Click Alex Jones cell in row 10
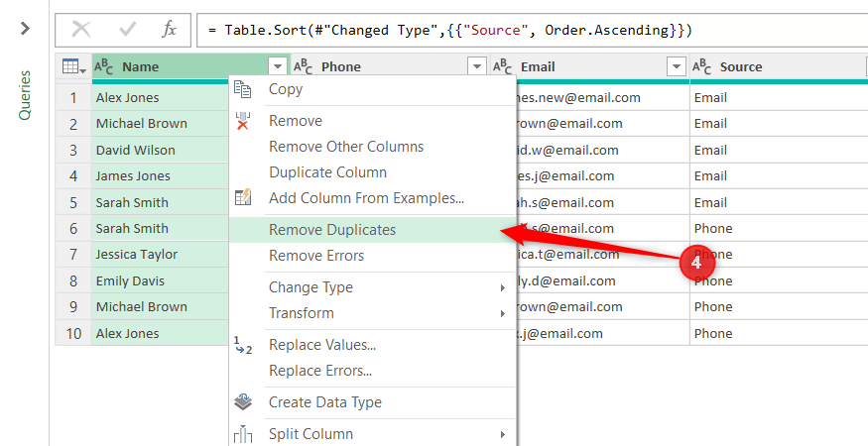 tap(161, 334)
